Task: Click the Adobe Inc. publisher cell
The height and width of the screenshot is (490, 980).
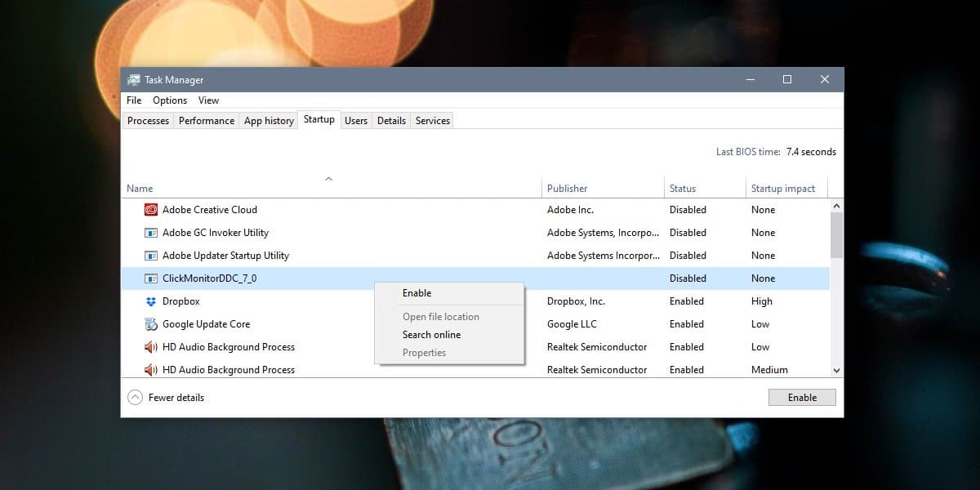Action: coord(571,210)
